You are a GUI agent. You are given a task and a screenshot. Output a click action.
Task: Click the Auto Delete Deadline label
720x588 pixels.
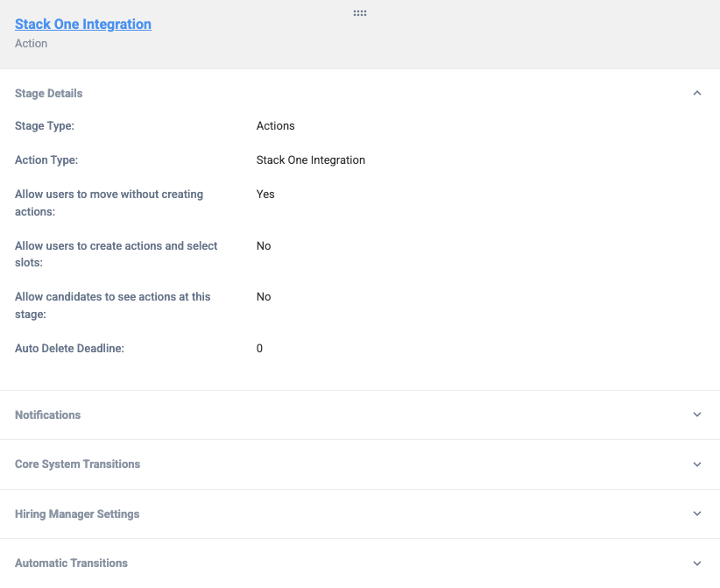pyautogui.click(x=69, y=349)
